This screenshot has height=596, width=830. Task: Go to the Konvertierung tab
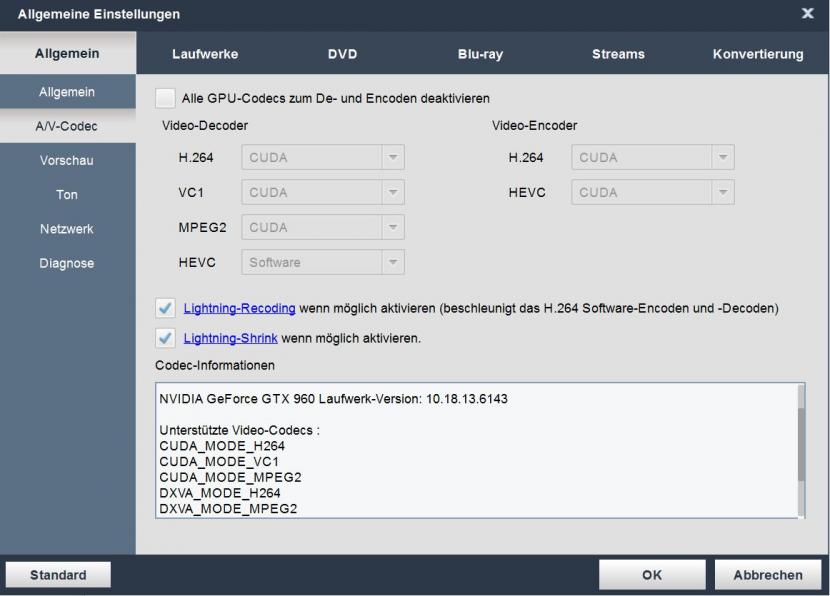pyautogui.click(x=757, y=54)
